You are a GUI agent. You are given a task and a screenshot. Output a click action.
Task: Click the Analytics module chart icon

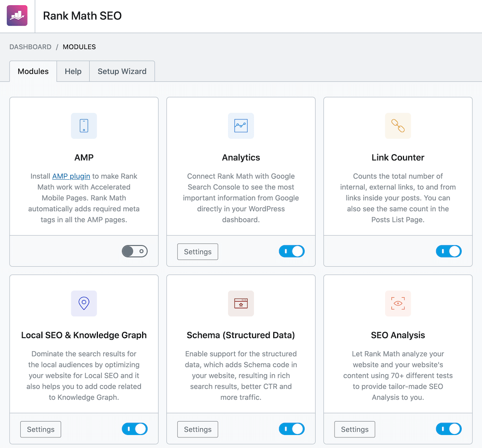pyautogui.click(x=241, y=126)
